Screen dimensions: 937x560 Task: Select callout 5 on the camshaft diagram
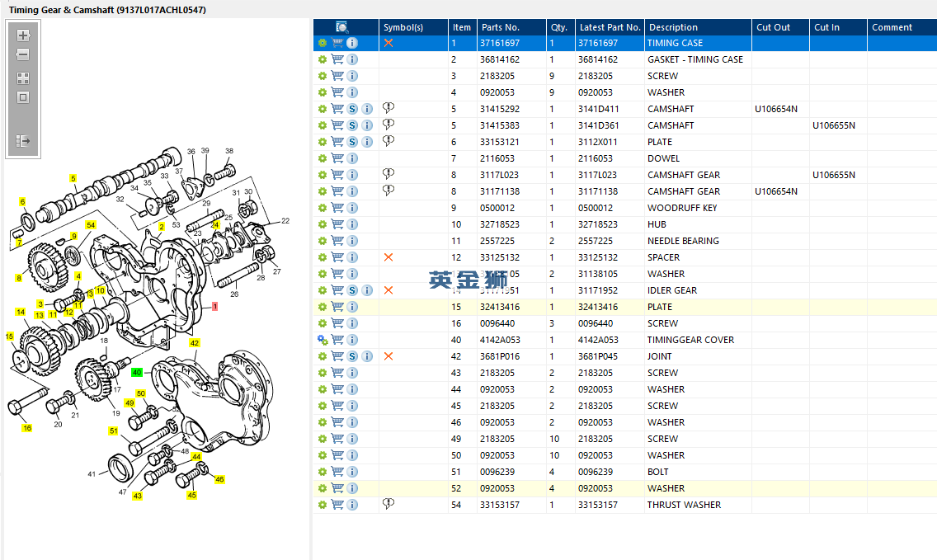pyautogui.click(x=73, y=179)
